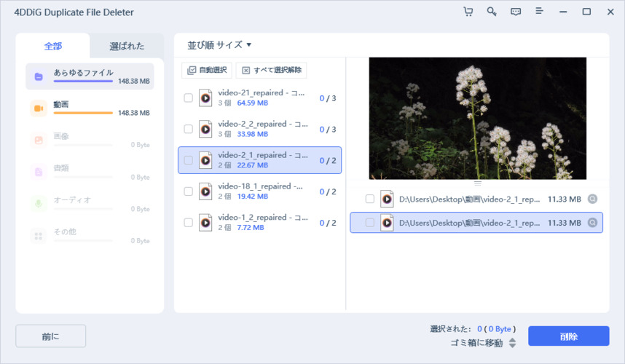Click the 19.42 MB size text
Screen dimensions: 625x364
(x=252, y=197)
